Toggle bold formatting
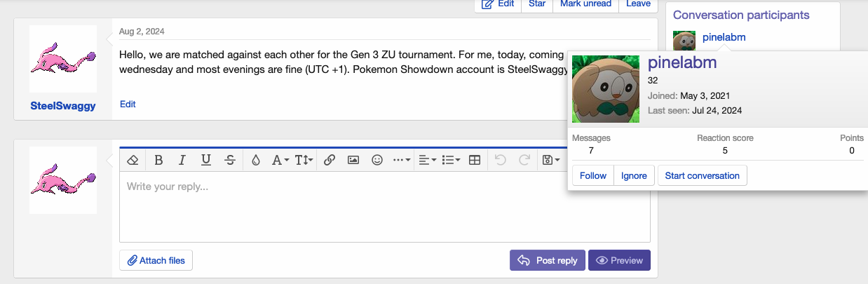 pos(158,160)
